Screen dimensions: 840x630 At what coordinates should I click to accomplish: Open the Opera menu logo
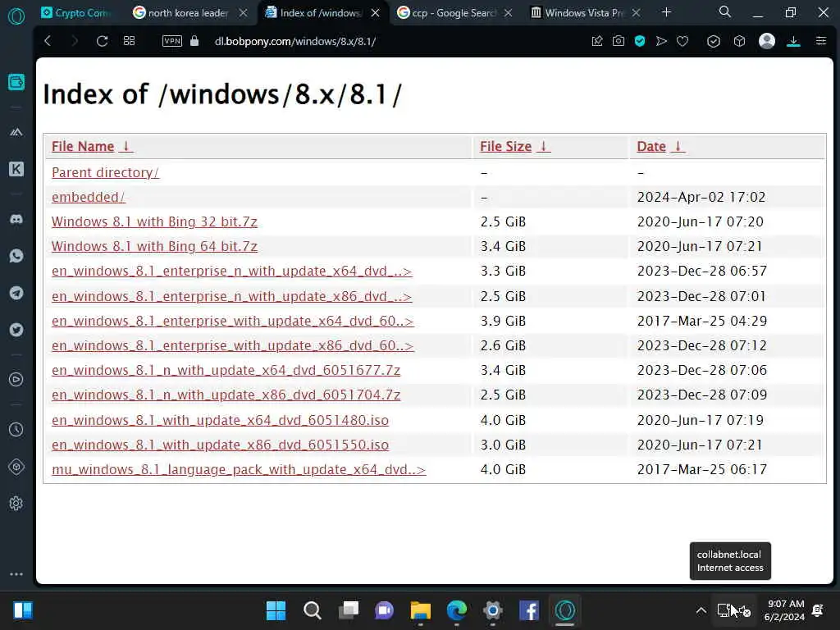click(x=16, y=16)
